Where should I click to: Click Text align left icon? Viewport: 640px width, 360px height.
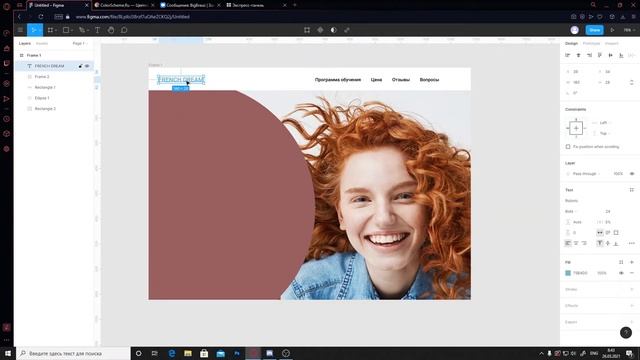[x=568, y=243]
